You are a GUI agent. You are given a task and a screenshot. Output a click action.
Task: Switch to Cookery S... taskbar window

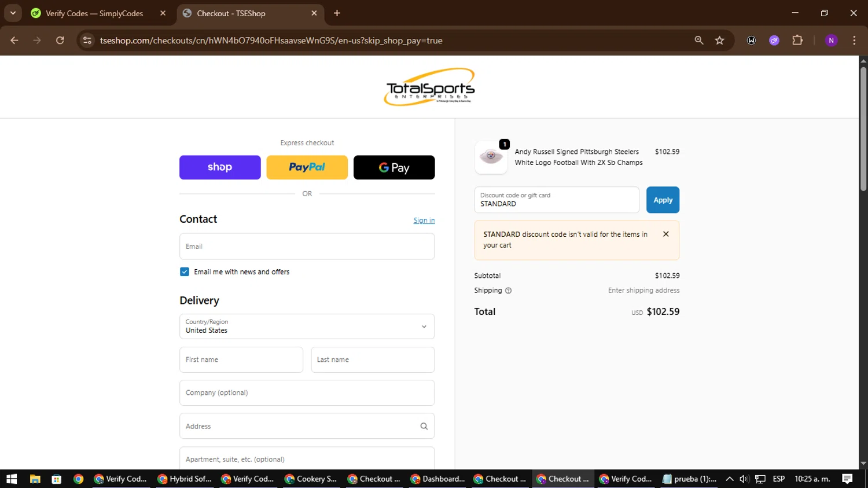(x=311, y=479)
